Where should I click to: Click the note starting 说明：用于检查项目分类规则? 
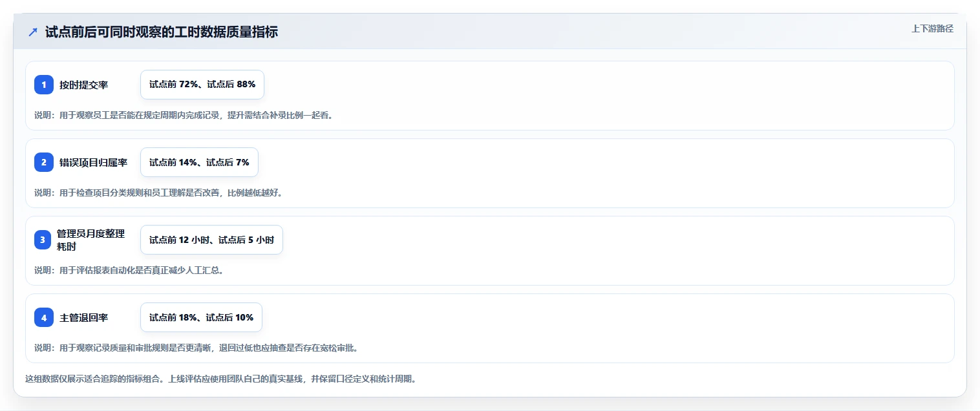click(158, 193)
